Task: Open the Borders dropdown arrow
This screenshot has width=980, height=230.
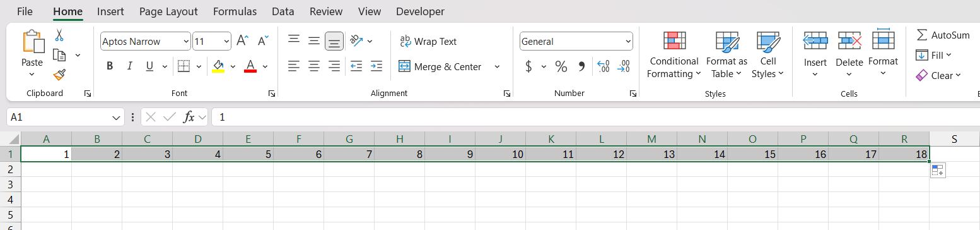Action: click(x=199, y=66)
